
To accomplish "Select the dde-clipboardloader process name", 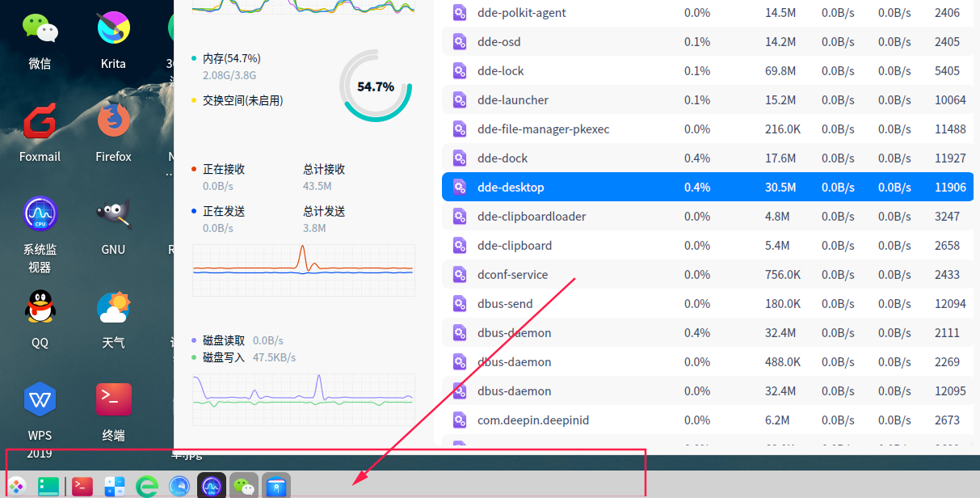I will pos(532,217).
